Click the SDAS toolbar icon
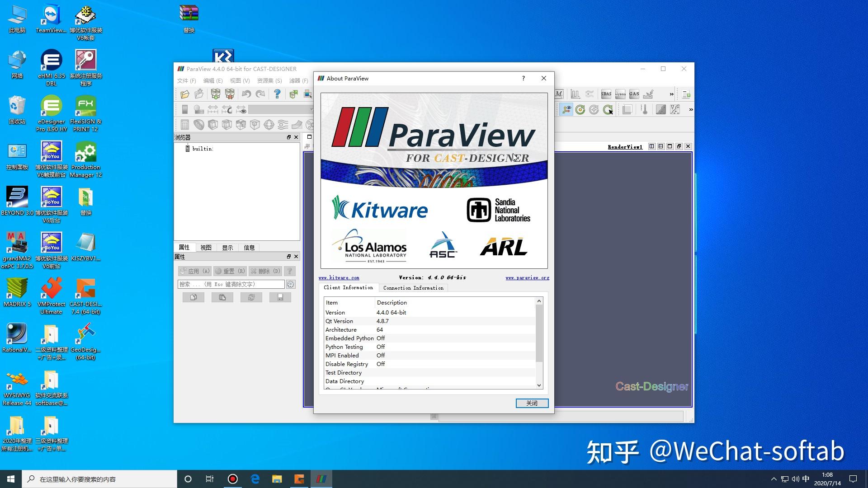Screen dimensions: 868x488 click(x=606, y=94)
